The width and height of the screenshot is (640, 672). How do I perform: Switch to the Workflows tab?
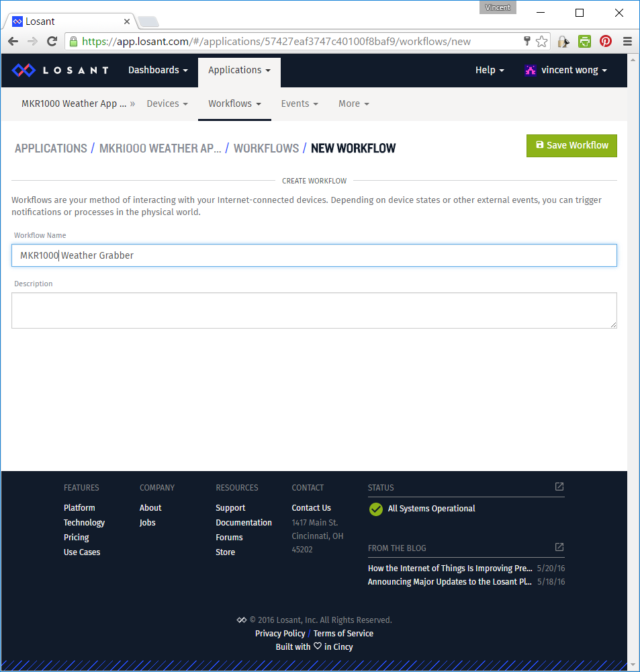click(234, 103)
